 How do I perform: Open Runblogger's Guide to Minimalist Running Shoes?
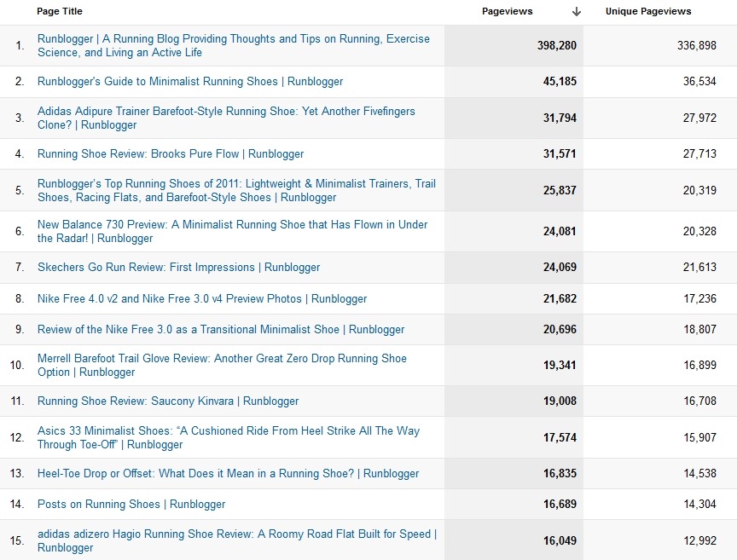coord(190,81)
